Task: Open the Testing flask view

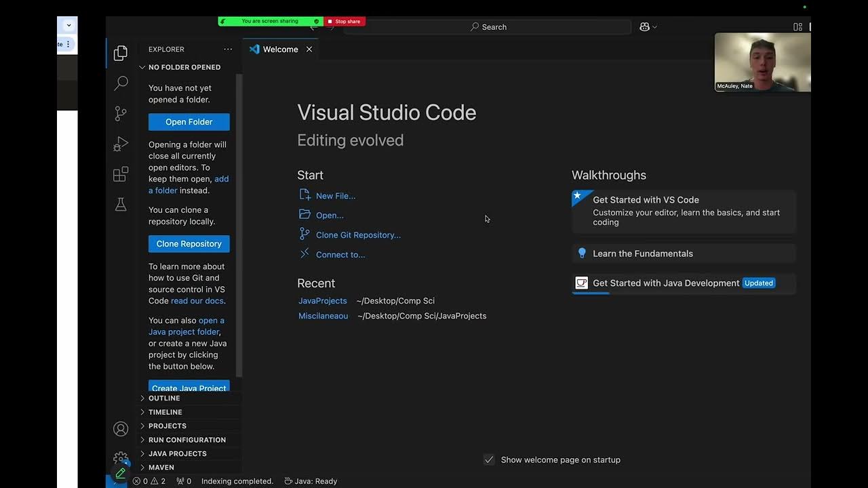Action: point(121,204)
